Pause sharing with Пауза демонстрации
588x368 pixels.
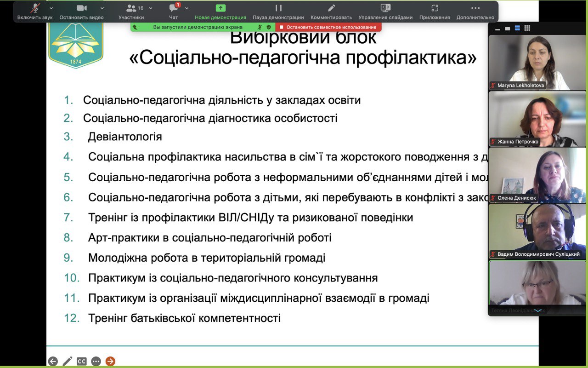pyautogui.click(x=278, y=11)
